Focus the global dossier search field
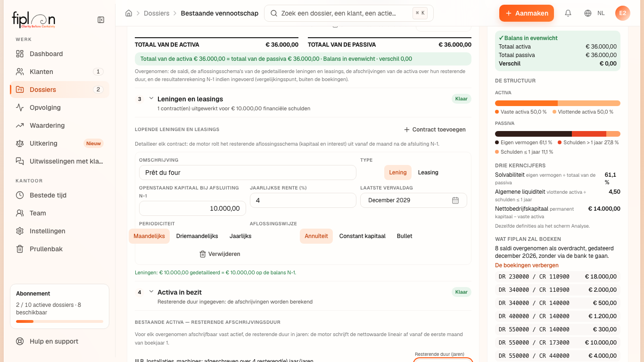644x362 pixels. pyautogui.click(x=349, y=13)
